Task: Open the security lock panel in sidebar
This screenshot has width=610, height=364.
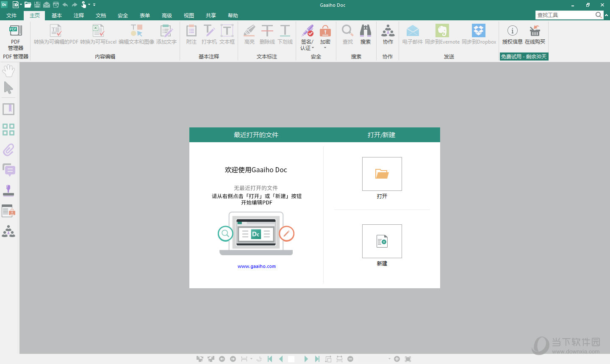Action: coord(8,211)
